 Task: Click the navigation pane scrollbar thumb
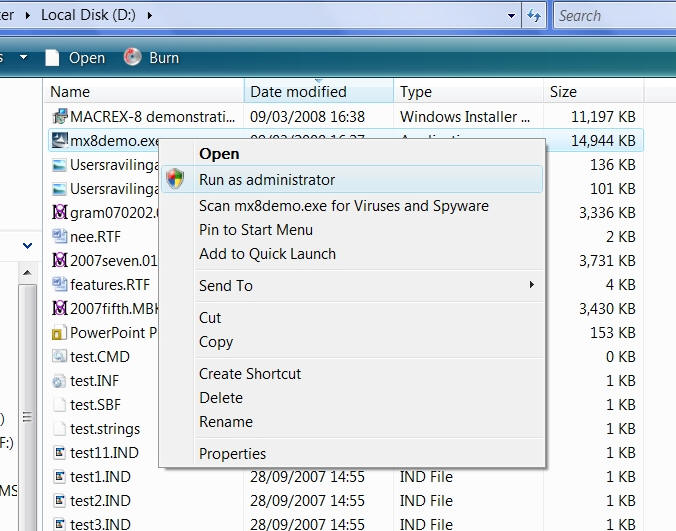[x=27, y=407]
